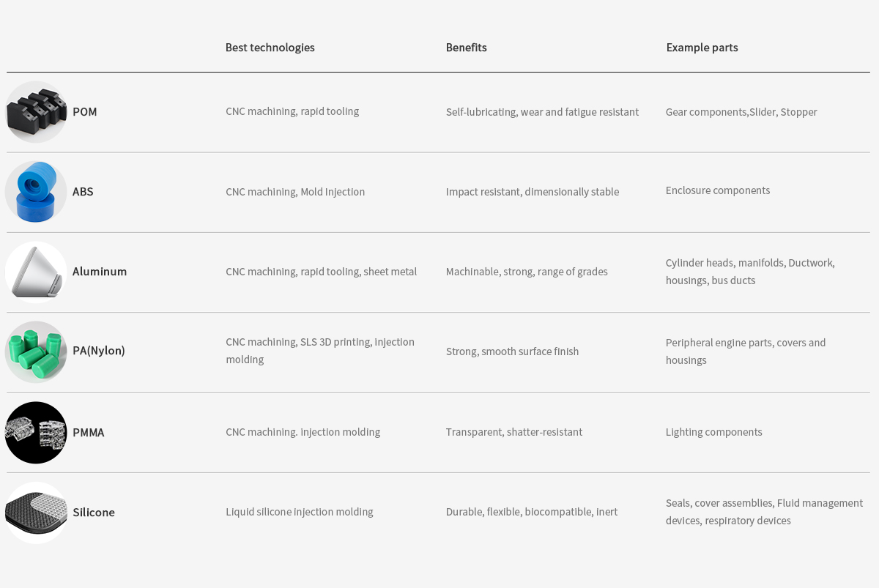Screen dimensions: 879x588
Task: Click the Silicone pad thumbnail
Action: [x=36, y=513]
